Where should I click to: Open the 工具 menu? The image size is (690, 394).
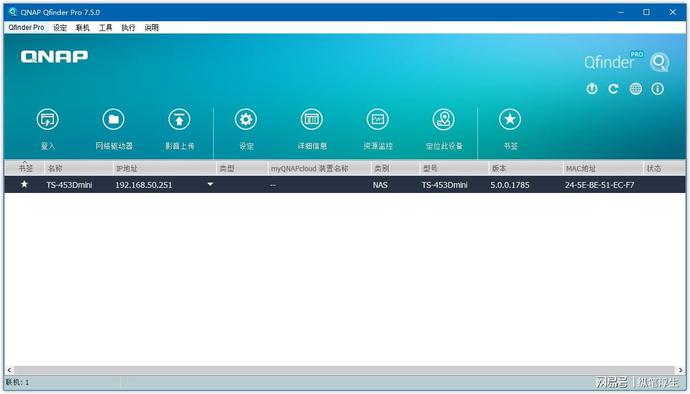point(106,28)
